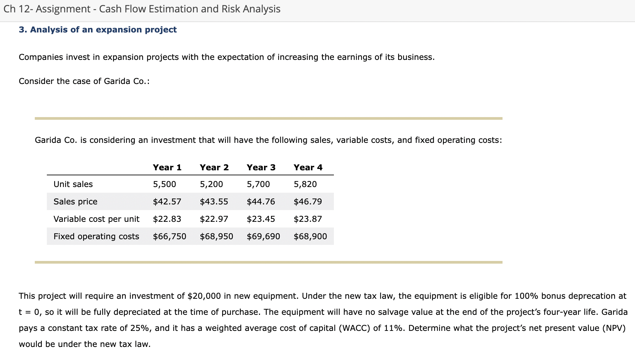Click the top tan divider bar above the table
The height and width of the screenshot is (364, 635).
tap(268, 118)
